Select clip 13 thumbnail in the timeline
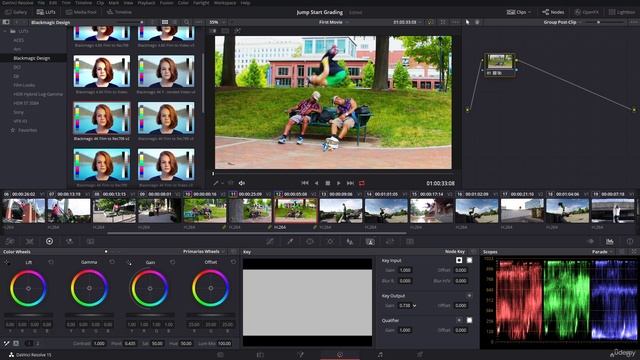The image size is (640, 360). click(x=341, y=211)
